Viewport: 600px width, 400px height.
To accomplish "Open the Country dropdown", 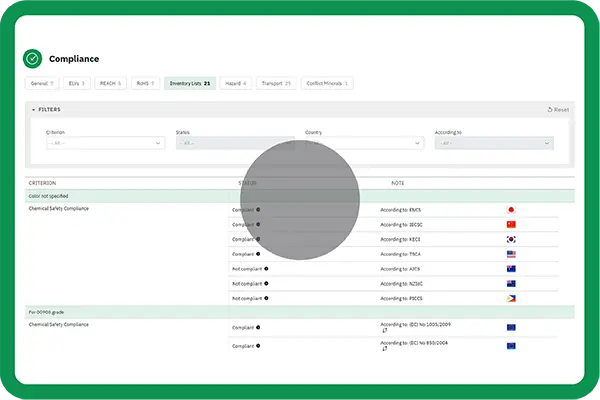I will (364, 143).
